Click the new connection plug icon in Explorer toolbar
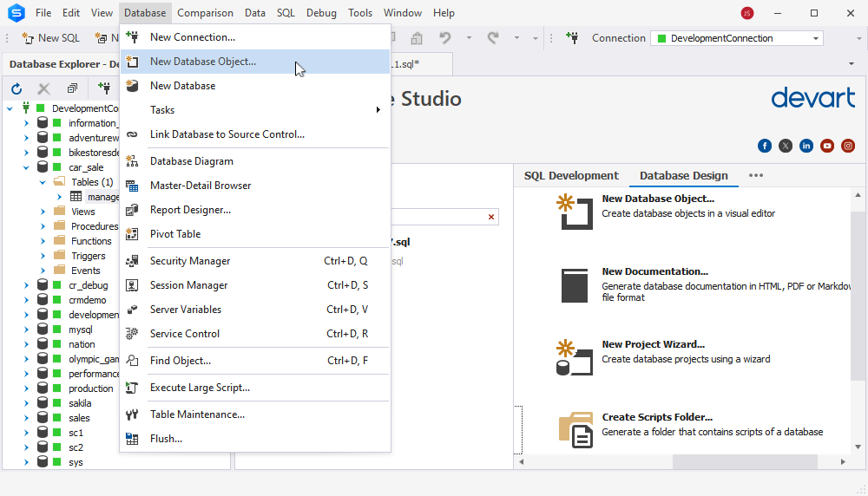Viewport: 868px width, 496px height. [103, 88]
